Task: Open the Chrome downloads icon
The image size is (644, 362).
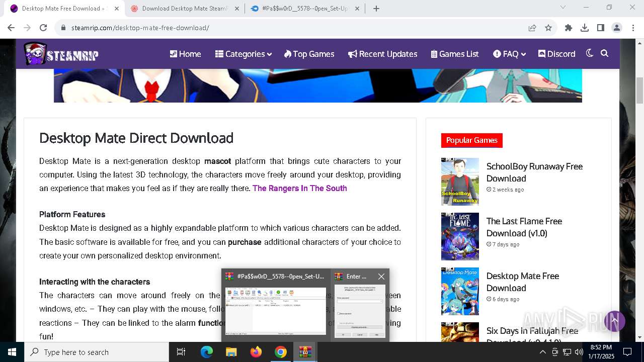Action: click(x=585, y=28)
